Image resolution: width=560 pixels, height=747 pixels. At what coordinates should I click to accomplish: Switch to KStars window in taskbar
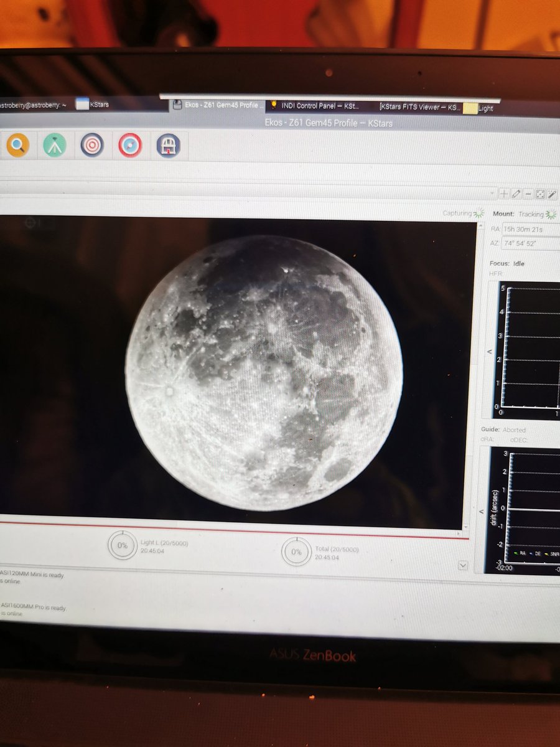click(x=92, y=105)
